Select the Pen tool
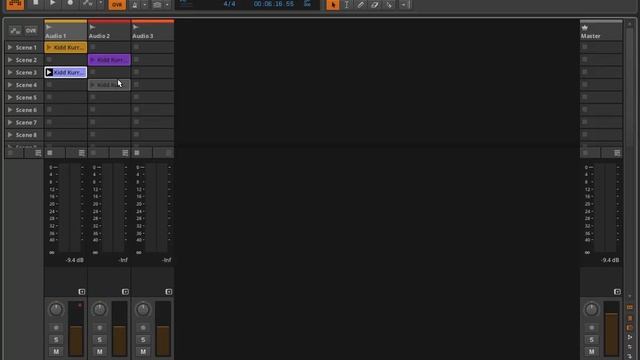Image resolution: width=640 pixels, height=360 pixels. (361, 4)
